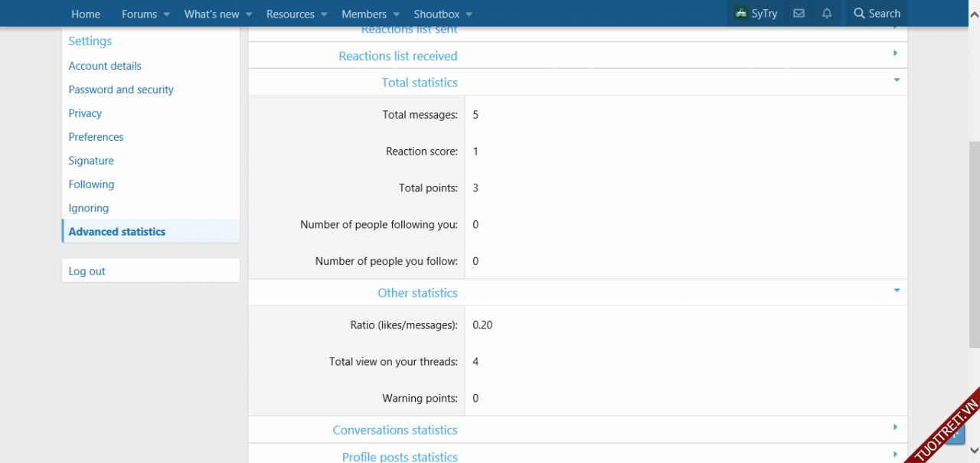Open Password and security settings
The width and height of the screenshot is (980, 463).
click(x=121, y=90)
